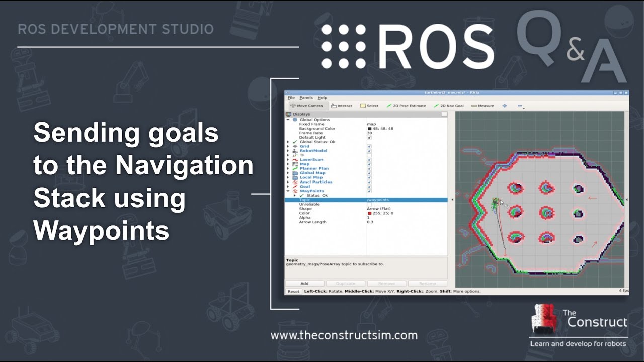Click the Global Map folder icon
Image resolution: width=644 pixels, height=362 pixels.
(295, 173)
